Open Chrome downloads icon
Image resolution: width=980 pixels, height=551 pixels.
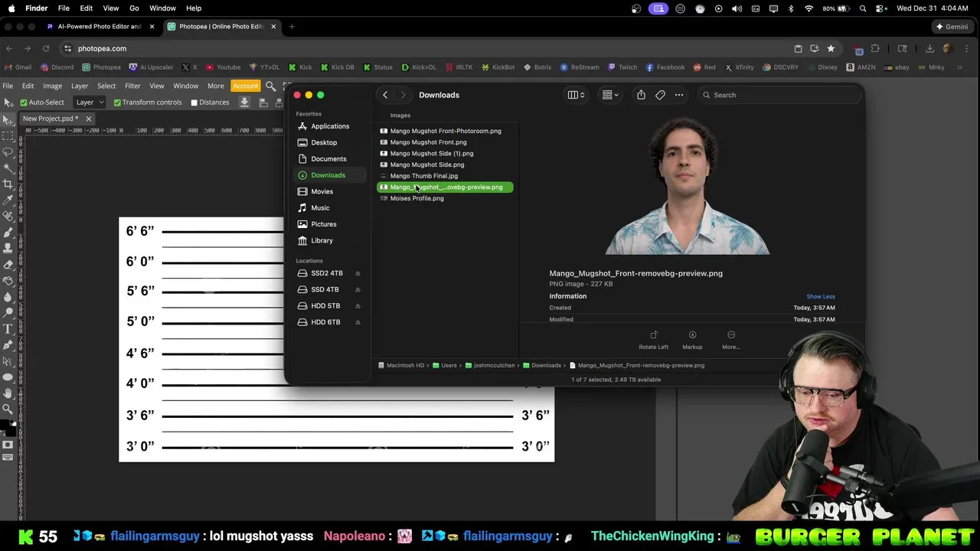tap(929, 48)
